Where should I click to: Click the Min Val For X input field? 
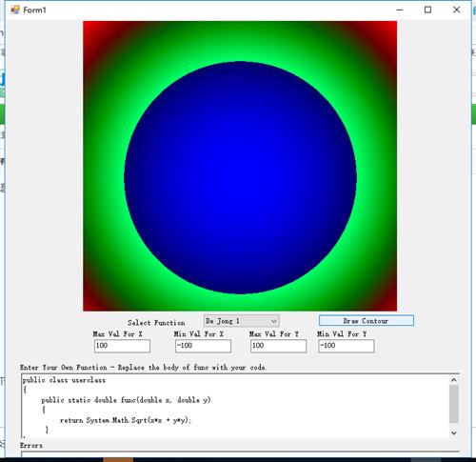[x=203, y=346]
